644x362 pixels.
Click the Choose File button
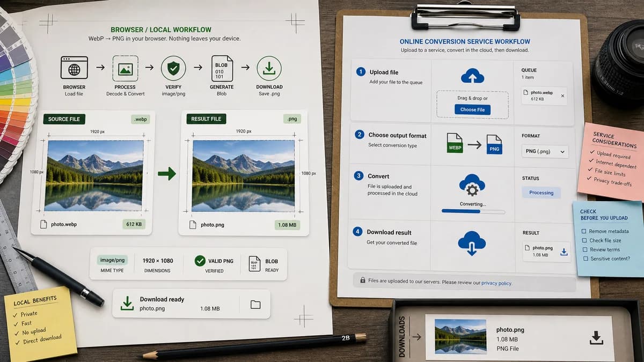point(472,109)
